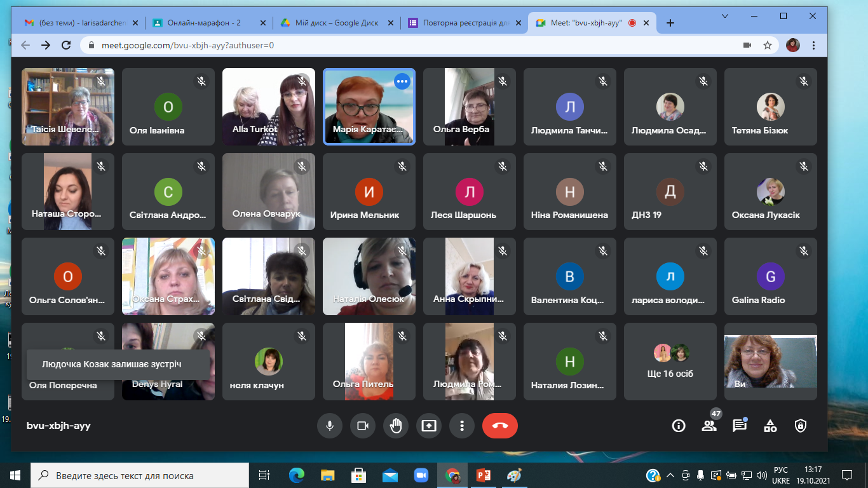868x488 pixels.
Task: Open Zoom from Windows taskbar
Action: pyautogui.click(x=421, y=475)
